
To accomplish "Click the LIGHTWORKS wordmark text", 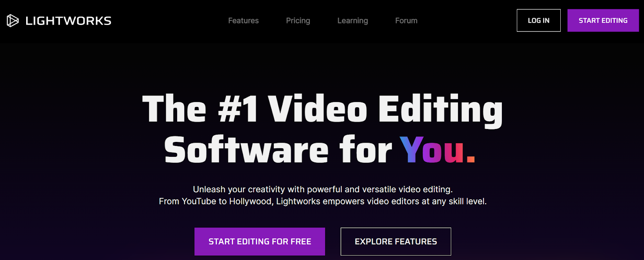I will tap(68, 21).
